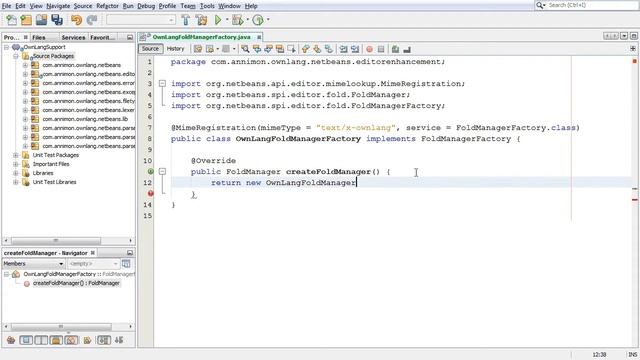Click the Undo toolbar icon
This screenshot has height=360, width=640.
(76, 20)
